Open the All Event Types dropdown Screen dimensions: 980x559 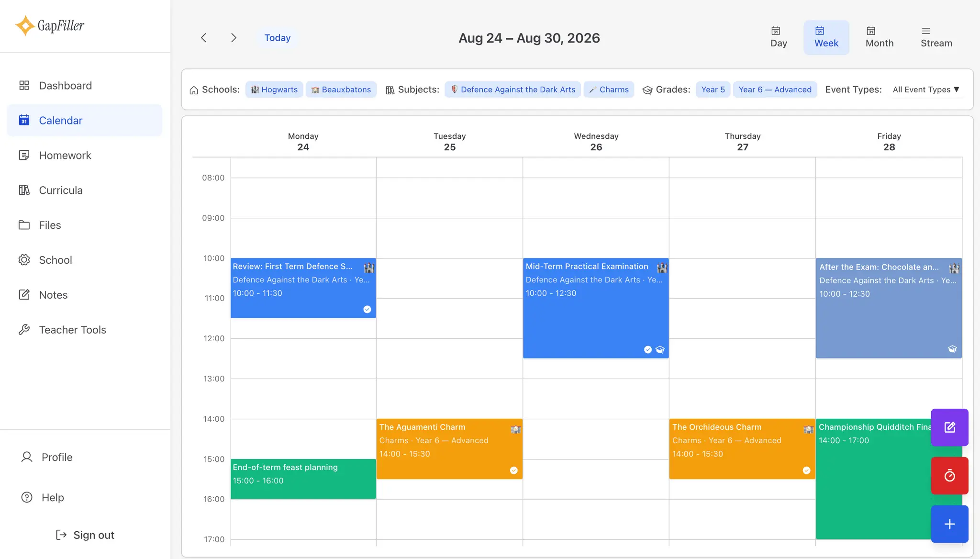coord(926,89)
